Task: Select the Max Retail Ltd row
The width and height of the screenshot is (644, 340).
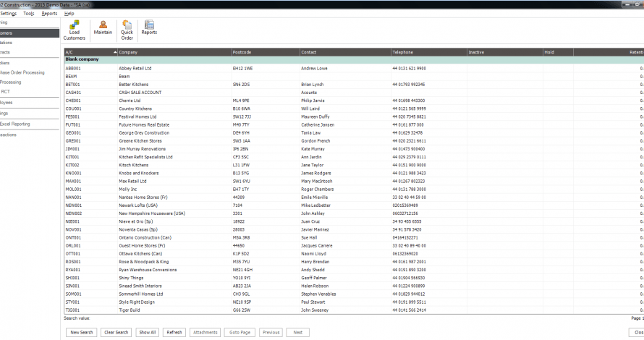Action: pos(354,181)
